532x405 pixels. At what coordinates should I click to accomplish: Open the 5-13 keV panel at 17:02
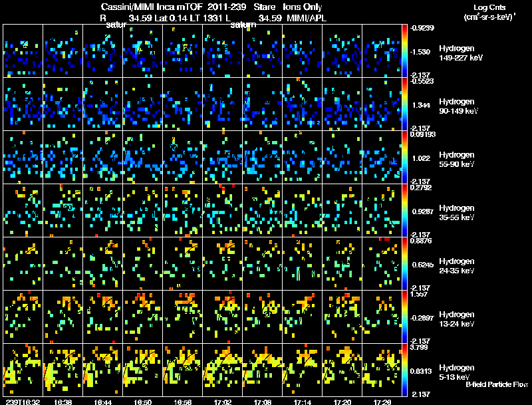(223, 370)
